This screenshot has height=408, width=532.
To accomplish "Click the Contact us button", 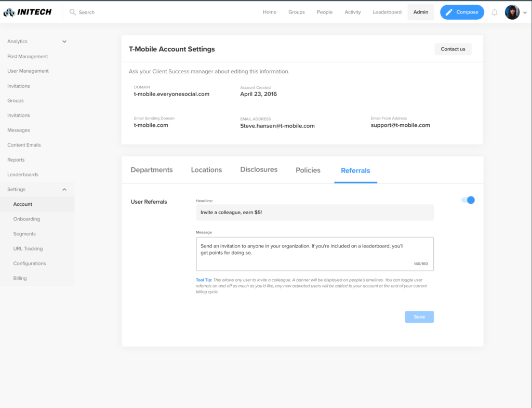I will pyautogui.click(x=453, y=49).
